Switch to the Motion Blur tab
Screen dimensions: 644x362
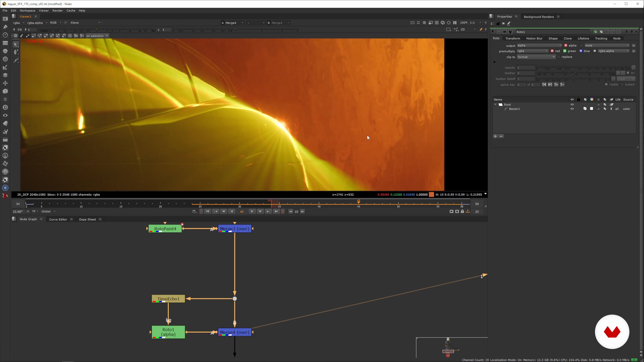(534, 39)
